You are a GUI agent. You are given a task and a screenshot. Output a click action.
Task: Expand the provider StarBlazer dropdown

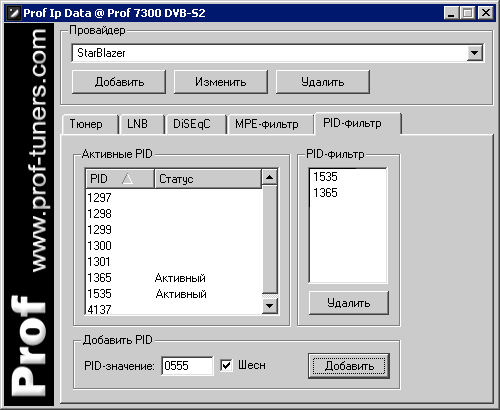[x=278, y=53]
